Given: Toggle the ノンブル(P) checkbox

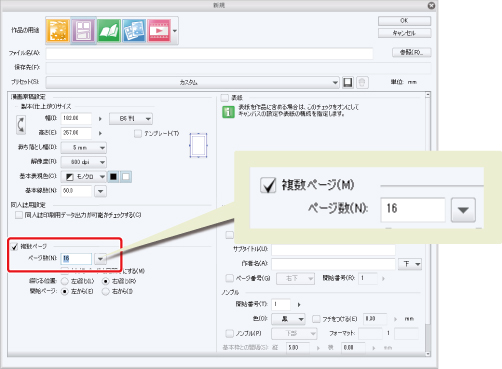Looking at the screenshot, I should (229, 333).
